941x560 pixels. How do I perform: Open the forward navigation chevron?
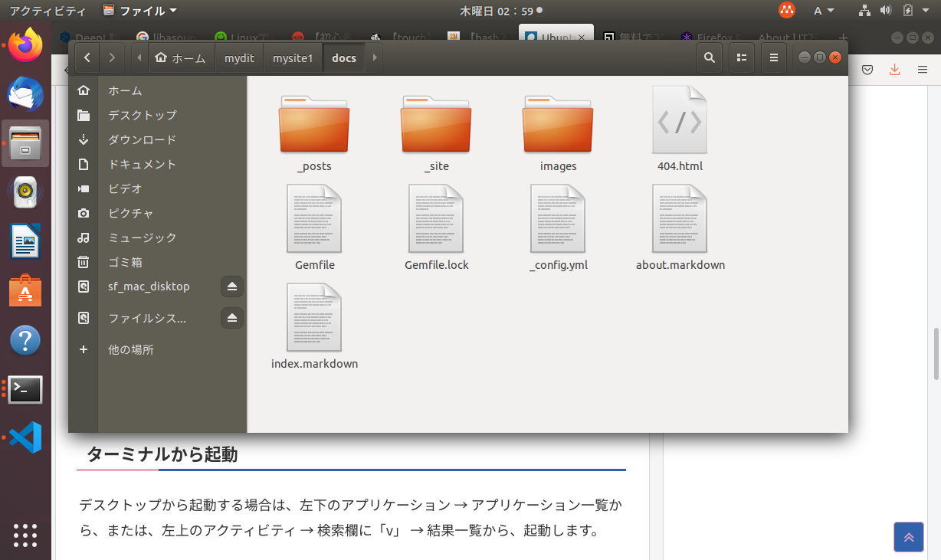pyautogui.click(x=112, y=57)
